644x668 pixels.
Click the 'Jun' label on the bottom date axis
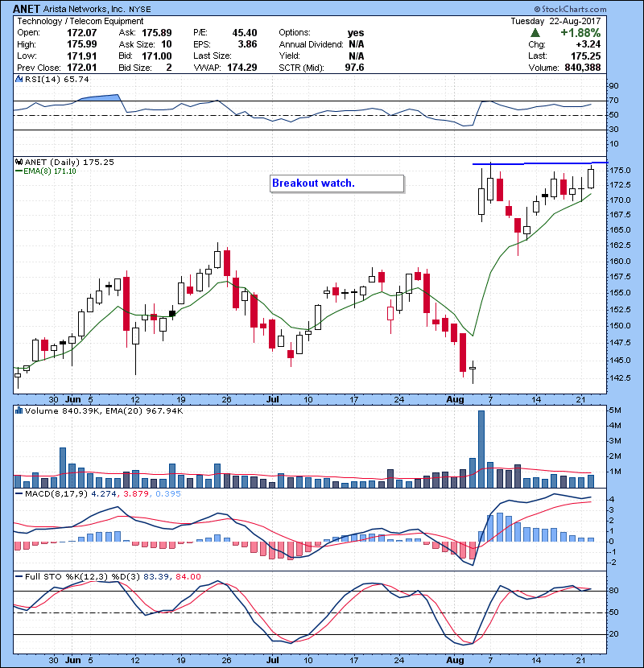73,660
